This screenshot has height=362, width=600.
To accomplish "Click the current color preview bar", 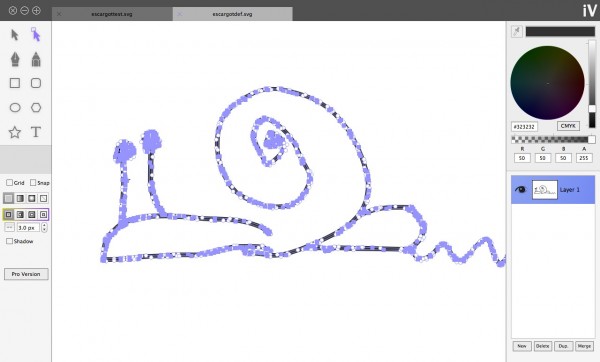I will coord(560,31).
